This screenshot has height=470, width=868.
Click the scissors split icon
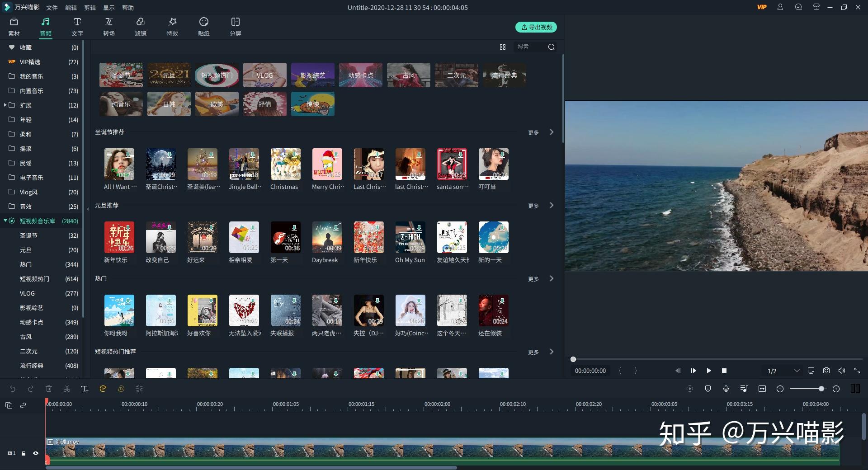(67, 389)
